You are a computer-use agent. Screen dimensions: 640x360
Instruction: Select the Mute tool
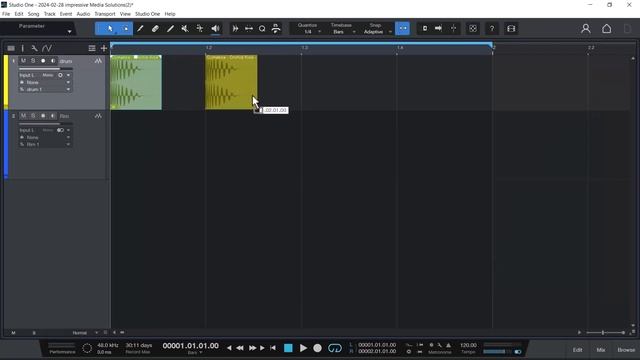pyautogui.click(x=185, y=29)
